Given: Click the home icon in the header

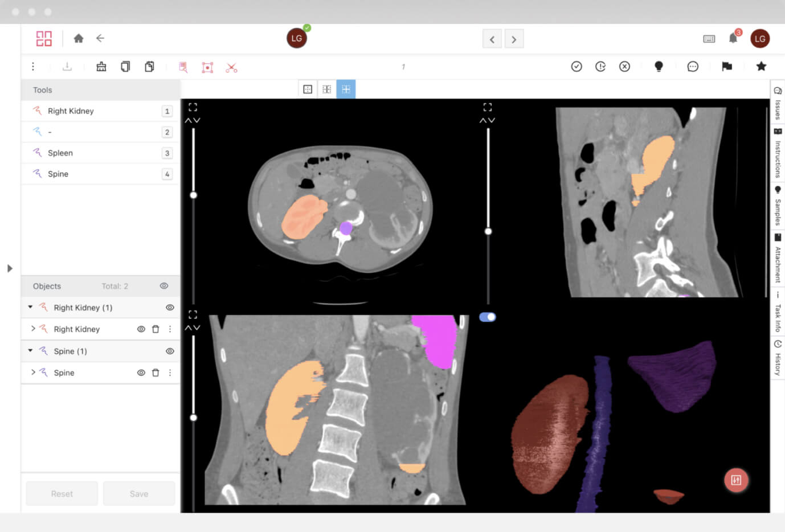Looking at the screenshot, I should (79, 38).
